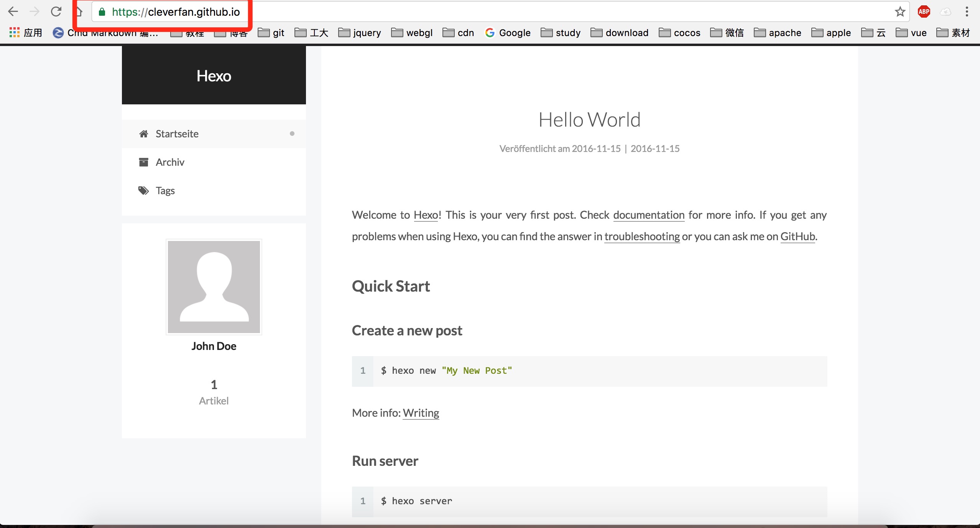980x528 pixels.
Task: Click the home icon beside Startseite
Action: coord(144,134)
